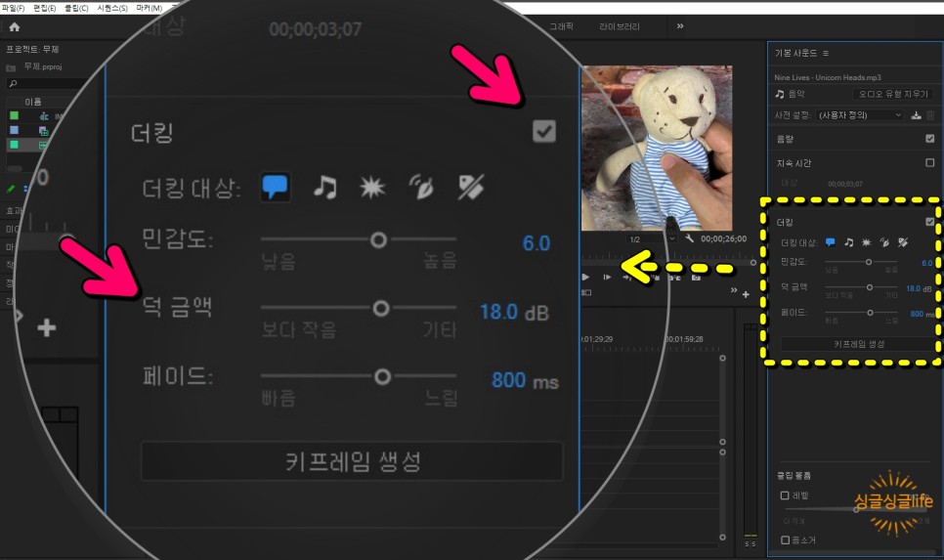
Task: Switch to the 라이브러리 workspace
Action: pos(619,26)
